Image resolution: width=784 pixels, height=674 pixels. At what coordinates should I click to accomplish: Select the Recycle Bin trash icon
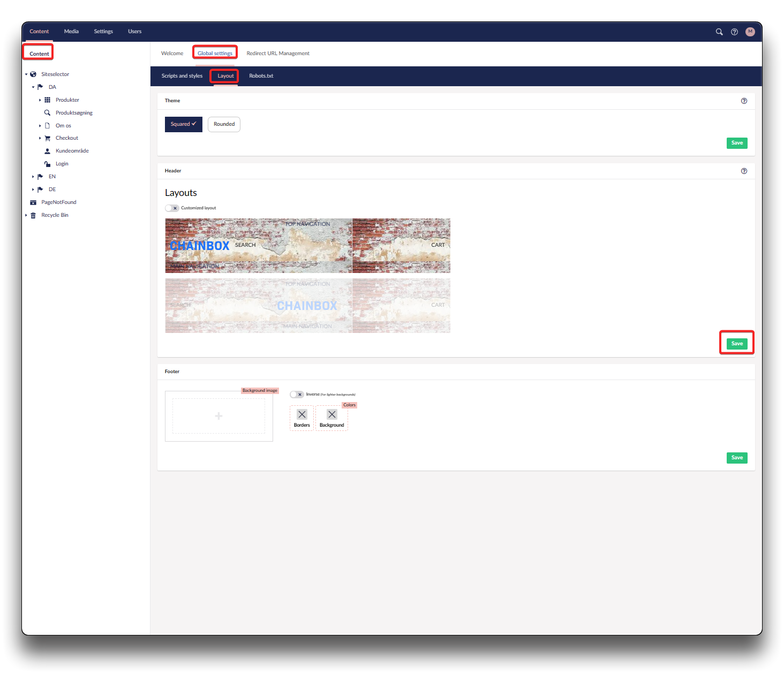point(33,215)
